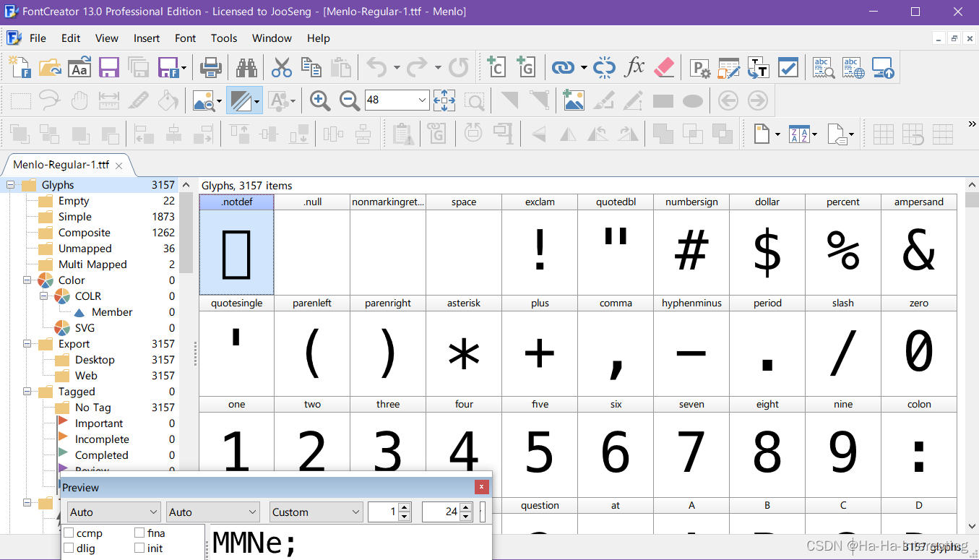Show hidden toolbar items via the chevron

pos(972,124)
